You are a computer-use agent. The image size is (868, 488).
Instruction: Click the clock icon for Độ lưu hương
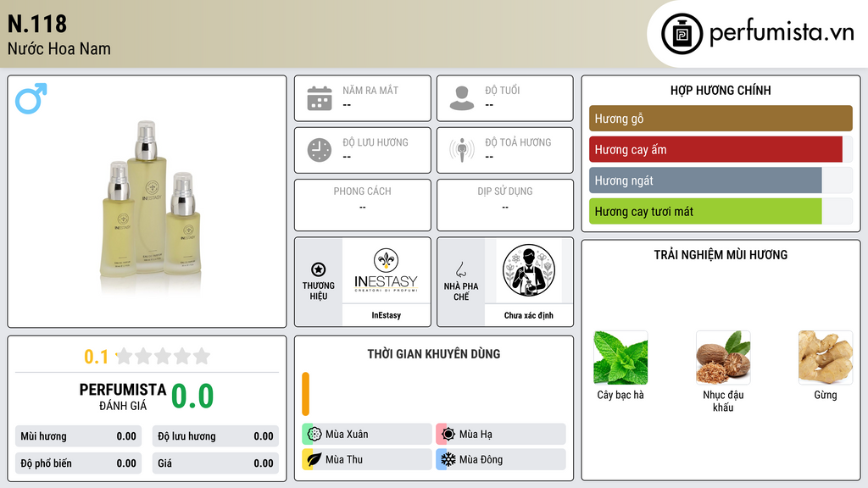[320, 150]
